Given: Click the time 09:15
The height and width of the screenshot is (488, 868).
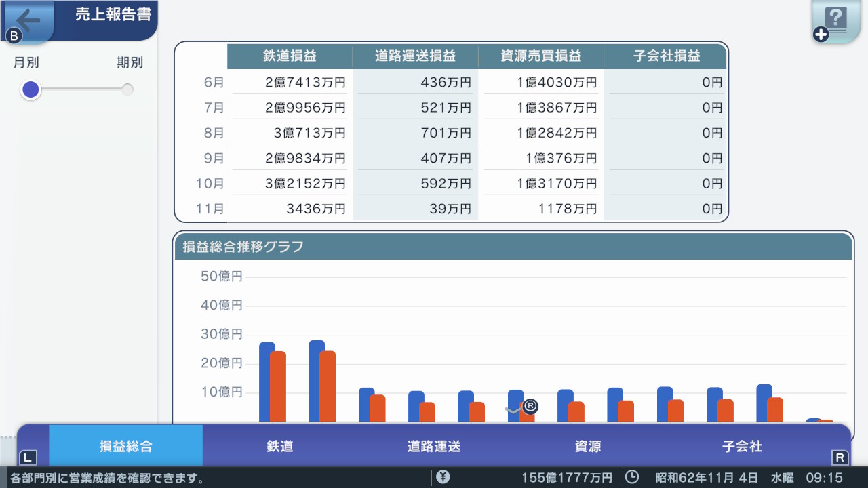Looking at the screenshot, I should (x=824, y=478).
